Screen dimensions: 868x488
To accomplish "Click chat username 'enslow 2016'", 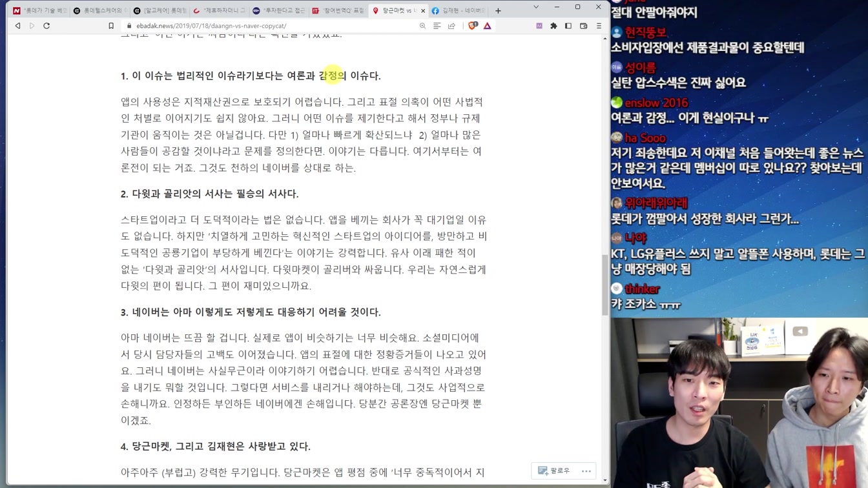I will click(x=656, y=103).
